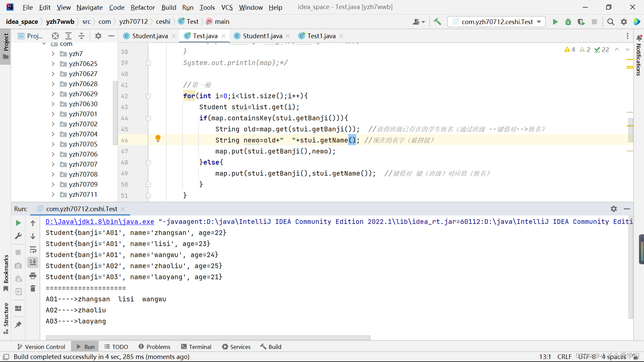Toggle the Bookmarks tool window stripe
Screen dimensions: 644x362
[6, 273]
